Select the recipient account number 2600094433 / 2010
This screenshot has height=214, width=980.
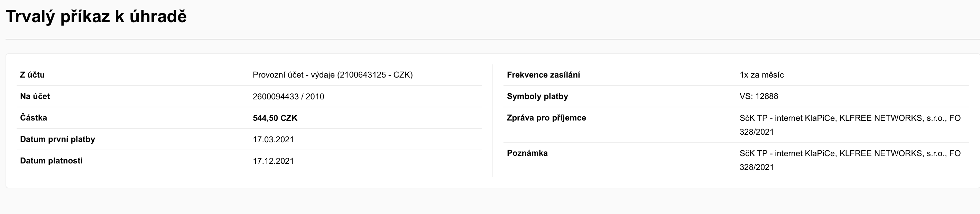coord(288,97)
